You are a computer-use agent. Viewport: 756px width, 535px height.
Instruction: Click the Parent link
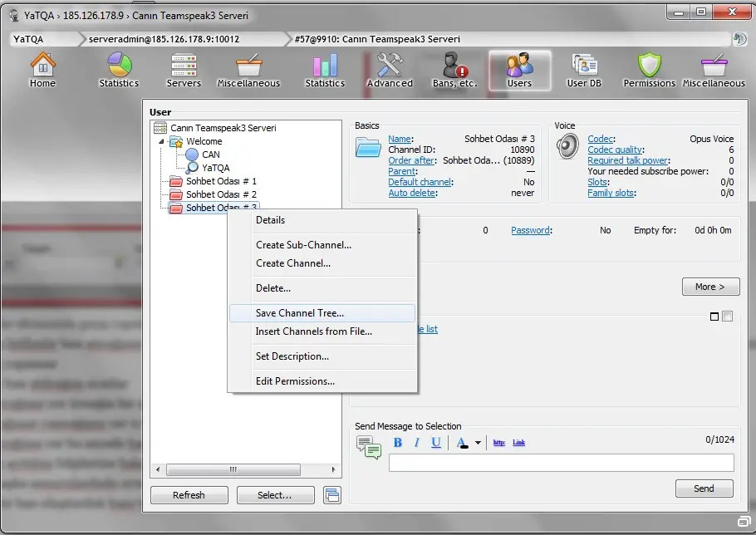click(401, 172)
